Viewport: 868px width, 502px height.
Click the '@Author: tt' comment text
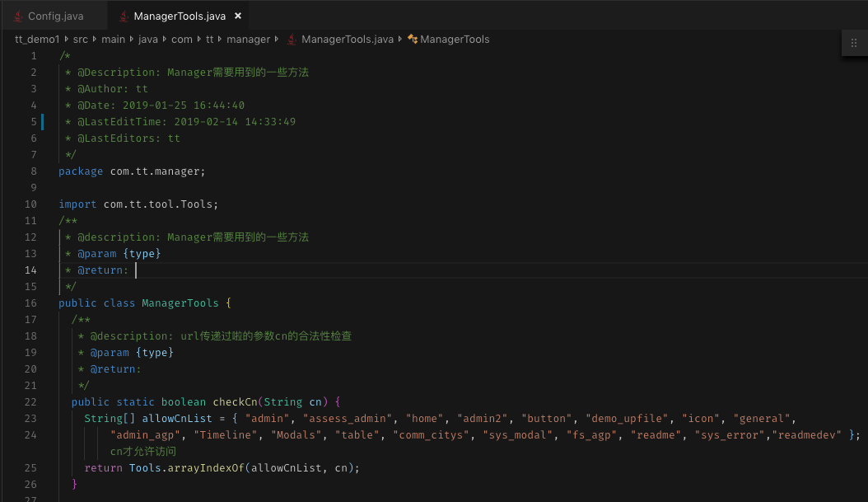112,89
